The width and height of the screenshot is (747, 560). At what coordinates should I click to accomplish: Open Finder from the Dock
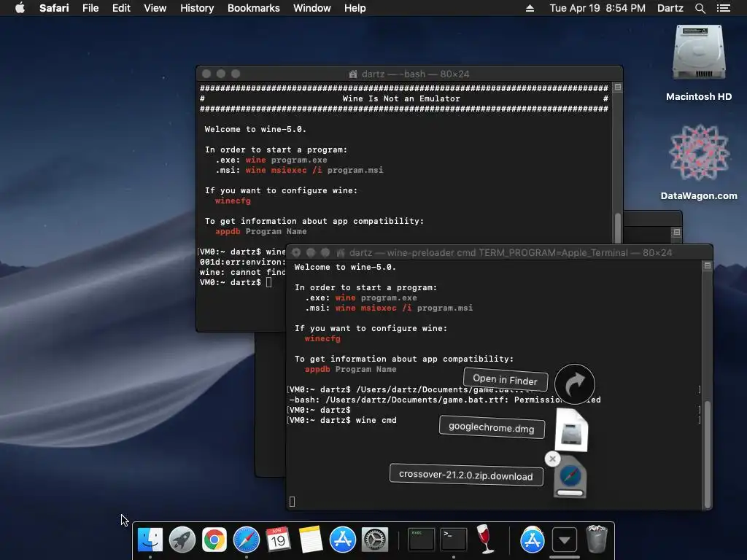(x=150, y=540)
